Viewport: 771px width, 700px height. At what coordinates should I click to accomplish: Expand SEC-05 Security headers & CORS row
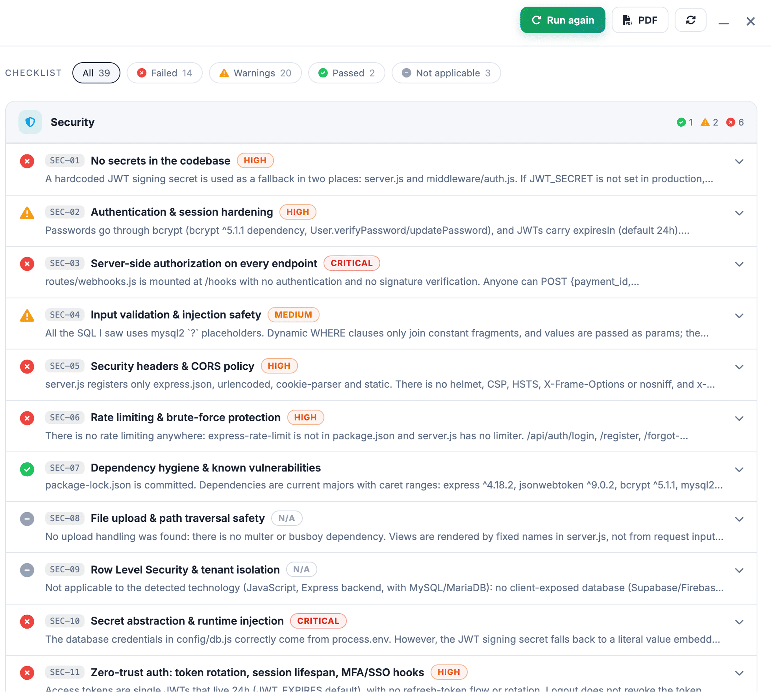pos(739,367)
